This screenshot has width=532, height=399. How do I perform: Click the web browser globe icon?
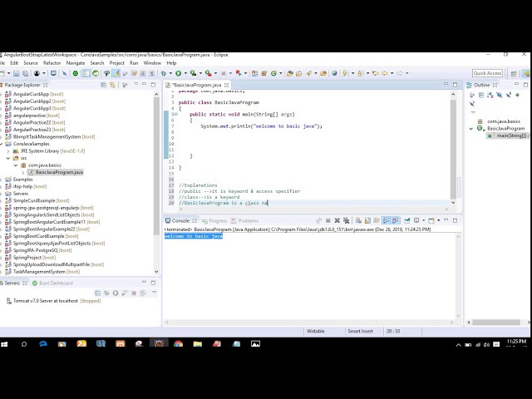pyautogui.click(x=334, y=73)
